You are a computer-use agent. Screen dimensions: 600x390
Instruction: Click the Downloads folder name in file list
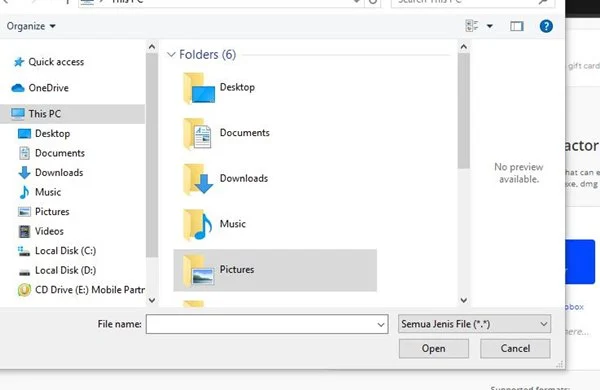(x=244, y=178)
